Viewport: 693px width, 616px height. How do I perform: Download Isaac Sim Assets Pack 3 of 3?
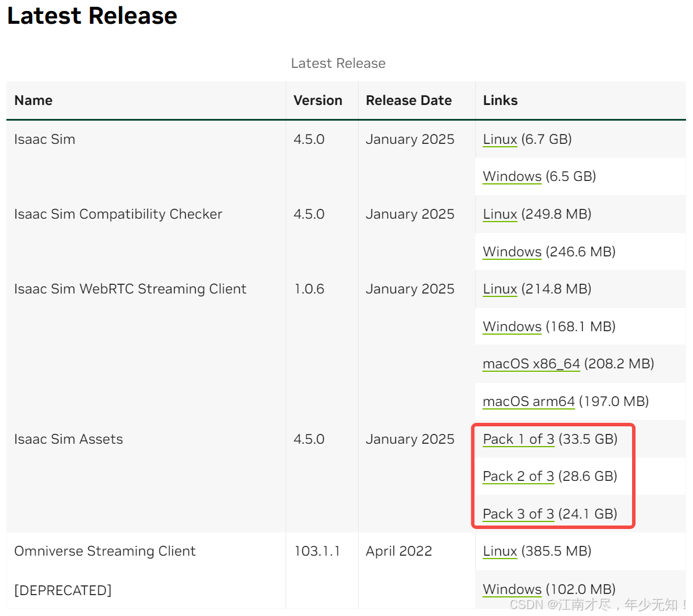click(518, 514)
